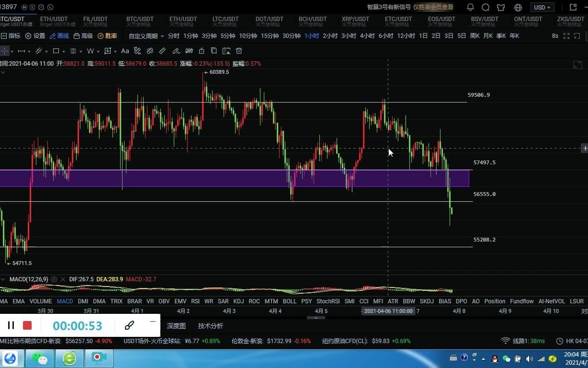588x368 pixels.
Task: Click the 59506.9 horizontal price line
Action: (233, 102)
